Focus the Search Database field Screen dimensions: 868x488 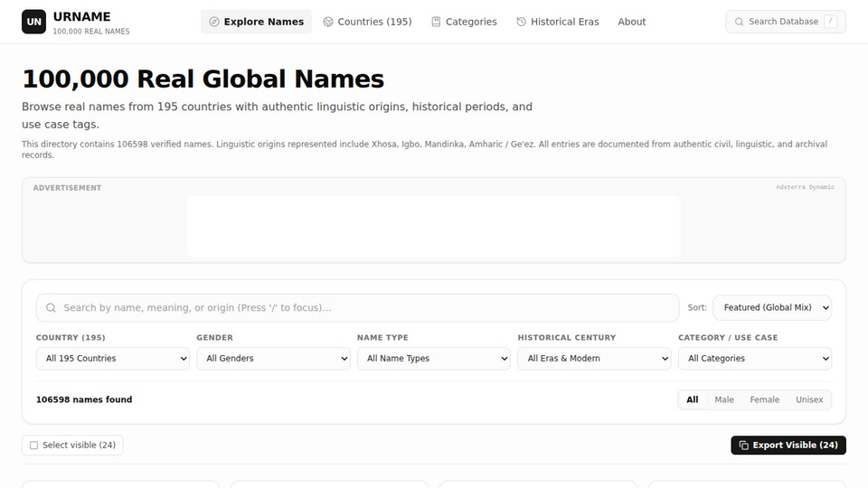point(786,22)
